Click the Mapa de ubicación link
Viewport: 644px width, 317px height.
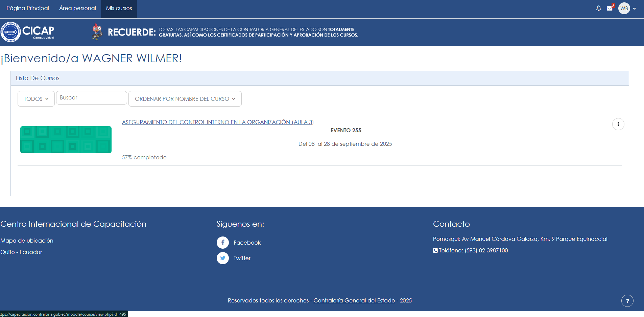click(x=27, y=241)
